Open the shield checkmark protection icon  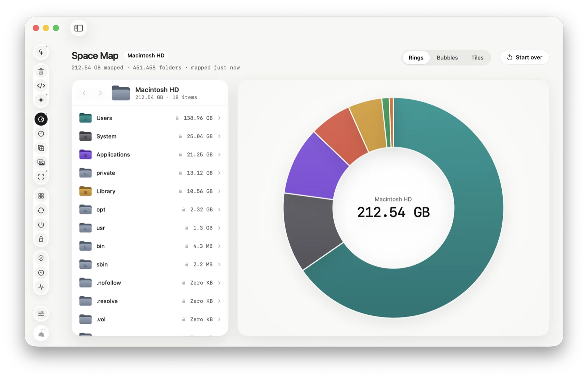coord(41,258)
